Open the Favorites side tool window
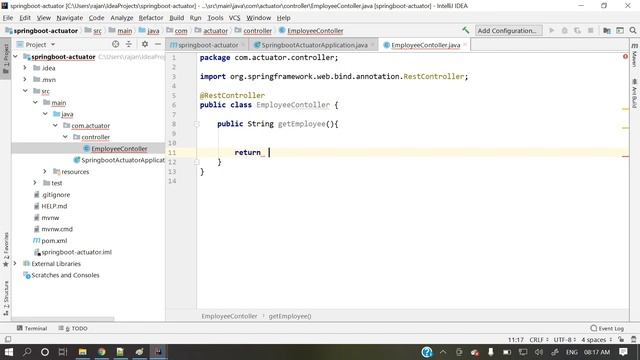Viewport: 640px width, 360px height. point(6,249)
